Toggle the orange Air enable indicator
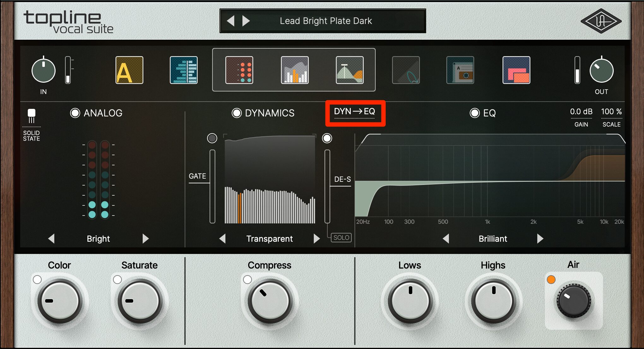The image size is (644, 349). click(x=551, y=280)
